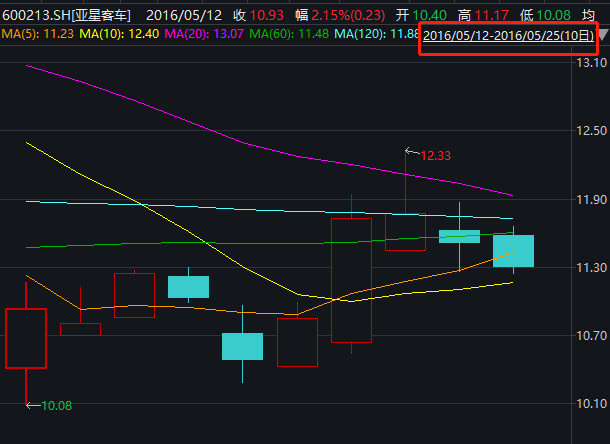Select the tall red candlestick below 11.90 line
Screen dimensions: 610x444
(351, 280)
